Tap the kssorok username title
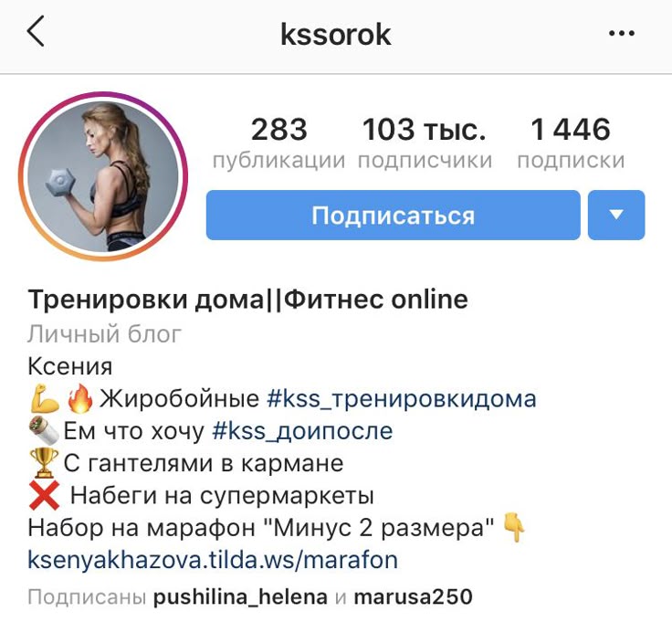Screen dimensions: 672x622 (x=336, y=35)
